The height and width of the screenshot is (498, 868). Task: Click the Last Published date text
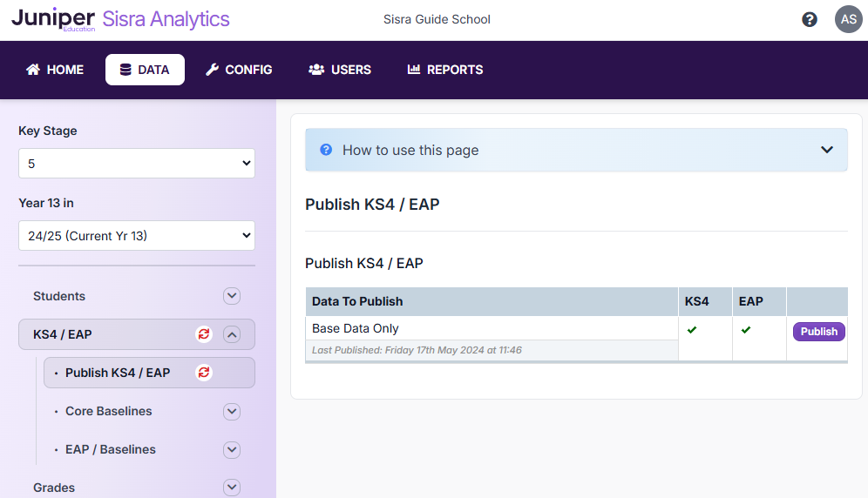click(x=417, y=350)
